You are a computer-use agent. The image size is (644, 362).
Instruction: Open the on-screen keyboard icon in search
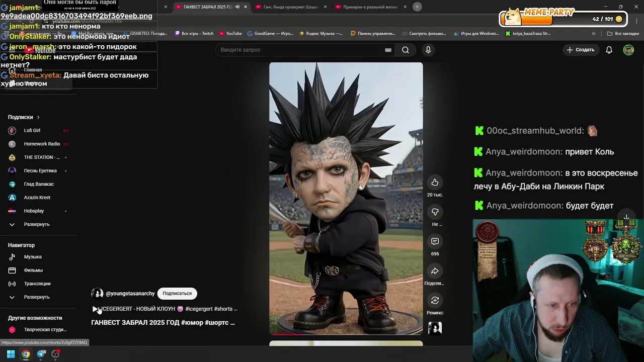(388, 50)
